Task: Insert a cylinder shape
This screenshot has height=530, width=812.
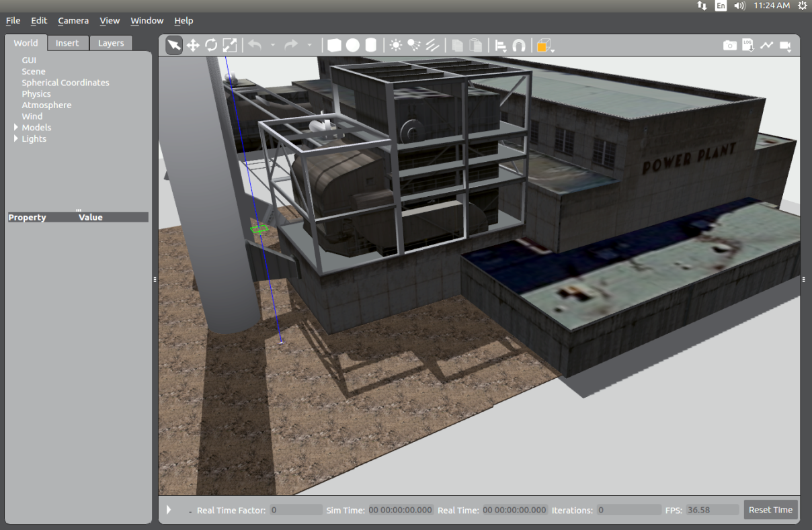Action: pyautogui.click(x=370, y=45)
